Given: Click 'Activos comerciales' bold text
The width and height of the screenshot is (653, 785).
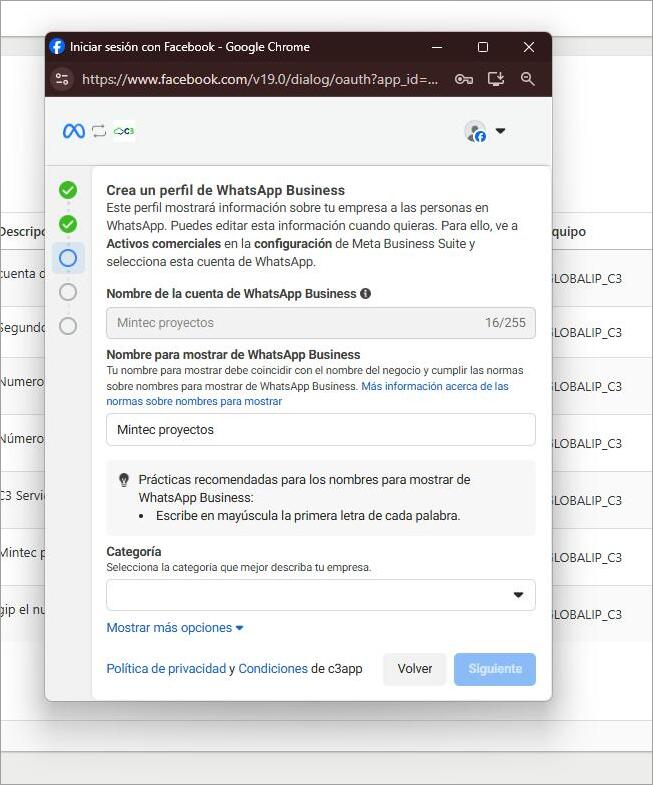Looking at the screenshot, I should (163, 244).
